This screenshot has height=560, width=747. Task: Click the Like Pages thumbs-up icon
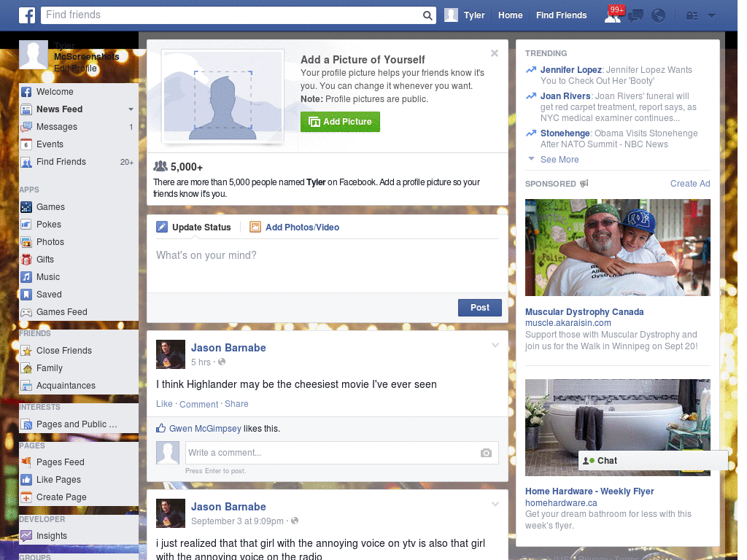pos(26,480)
